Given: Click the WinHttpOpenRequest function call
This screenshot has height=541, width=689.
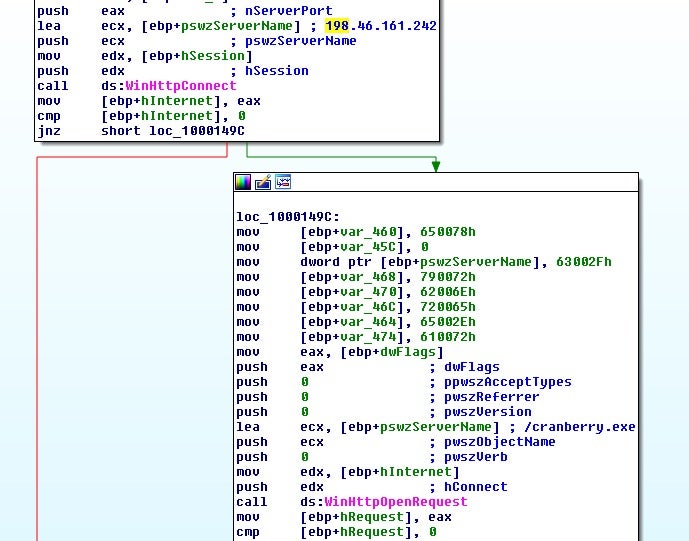Looking at the screenshot, I should [395, 502].
